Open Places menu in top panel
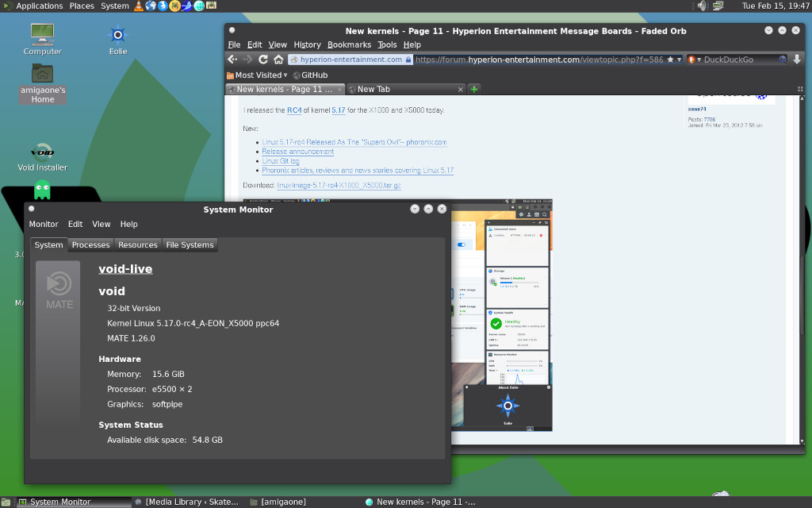Image resolution: width=812 pixels, height=508 pixels. [x=82, y=6]
